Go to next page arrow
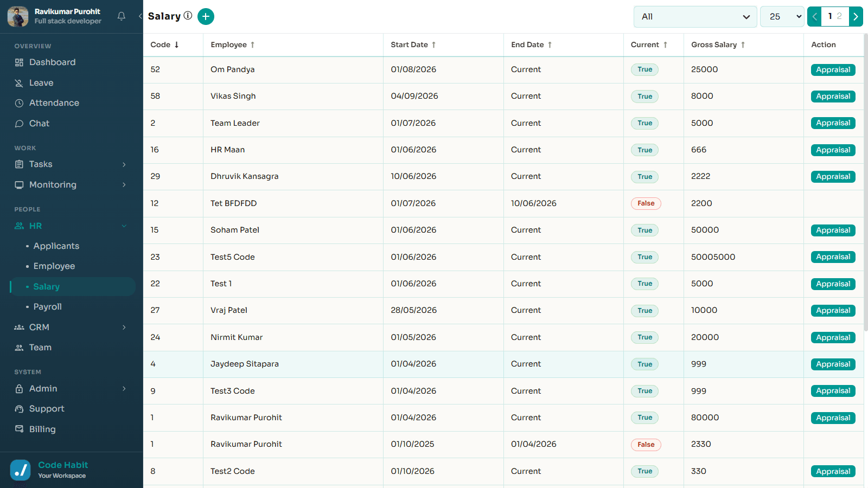Screen dimensions: 868x488 [x=856, y=17]
